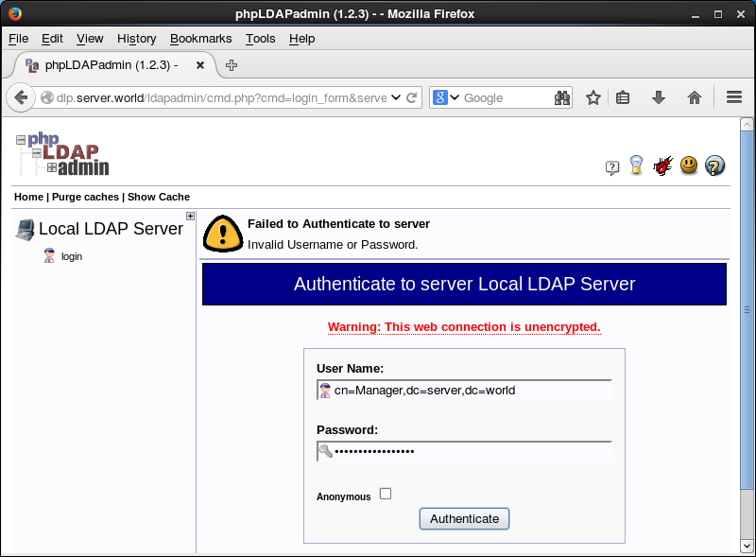
Task: Open the URL bar history dropdown
Action: coord(396,97)
